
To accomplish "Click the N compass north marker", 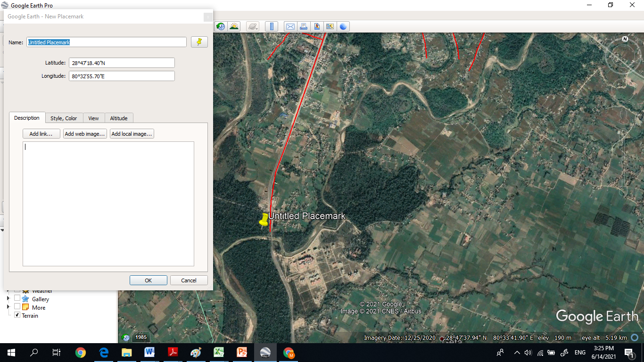I will 625,39.
